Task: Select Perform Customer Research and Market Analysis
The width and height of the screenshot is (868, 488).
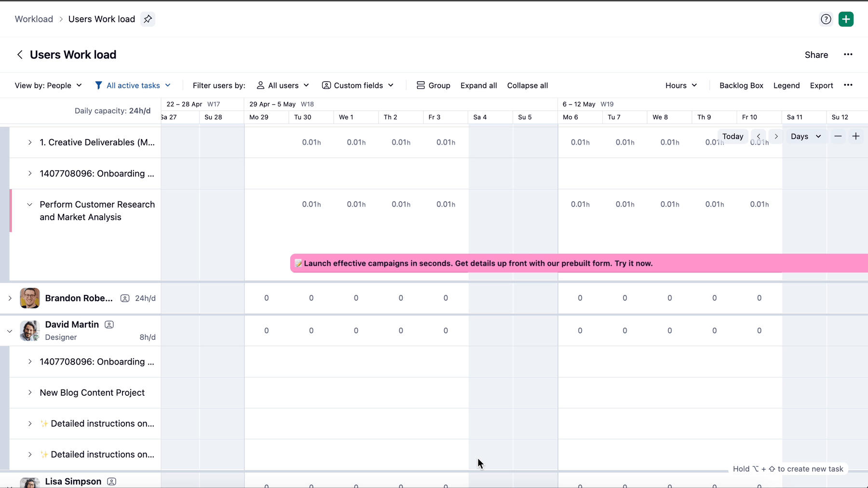Action: [97, 211]
